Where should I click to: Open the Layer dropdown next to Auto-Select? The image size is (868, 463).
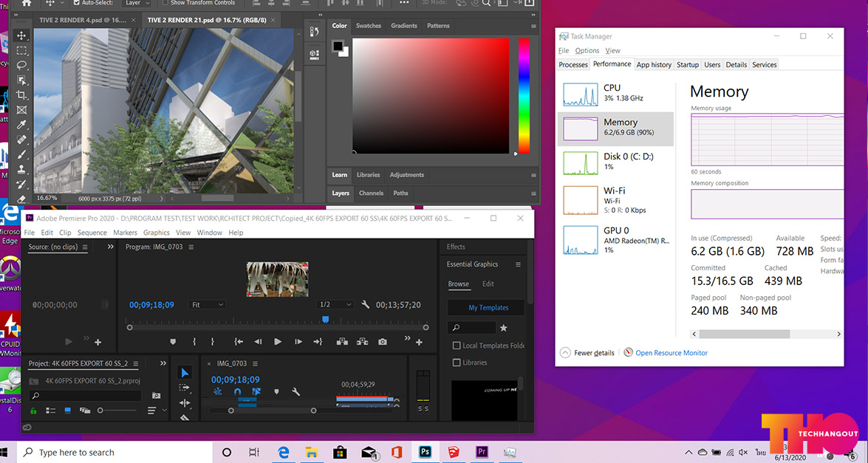pyautogui.click(x=137, y=3)
